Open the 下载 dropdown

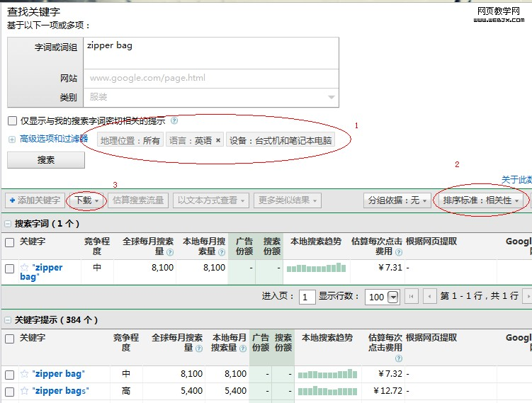87,200
